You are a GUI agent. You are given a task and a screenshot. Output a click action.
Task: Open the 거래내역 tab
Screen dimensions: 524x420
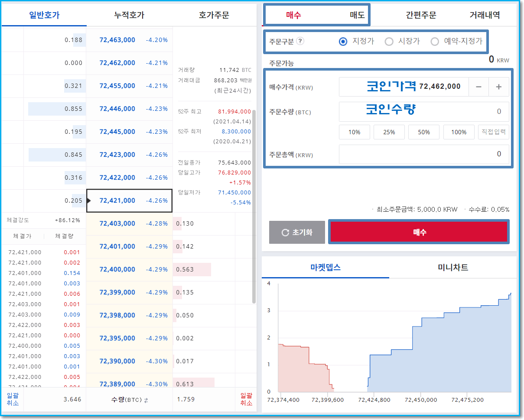click(x=485, y=15)
